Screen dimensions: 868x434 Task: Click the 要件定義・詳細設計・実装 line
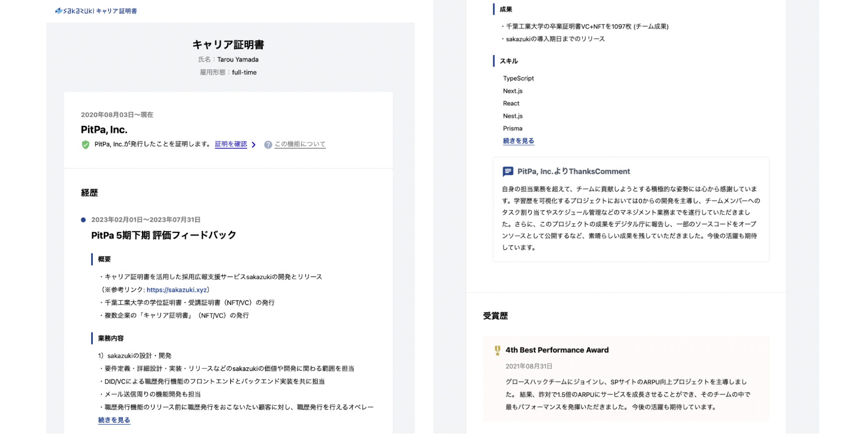click(226, 369)
